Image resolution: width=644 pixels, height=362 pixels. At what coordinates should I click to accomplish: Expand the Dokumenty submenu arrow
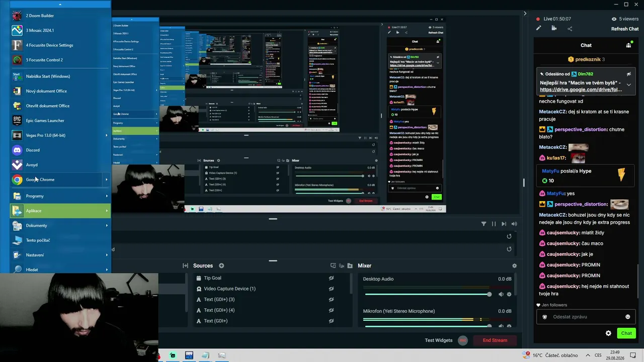click(x=107, y=226)
